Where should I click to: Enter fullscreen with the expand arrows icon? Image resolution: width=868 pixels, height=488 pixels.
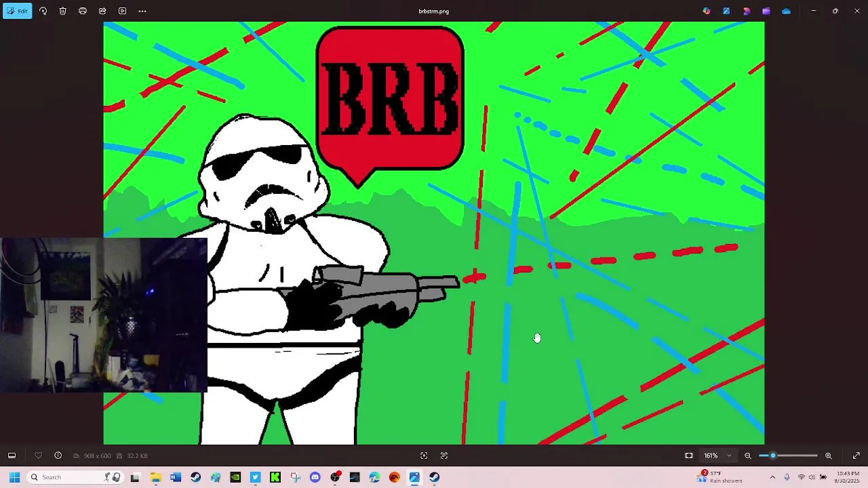(x=856, y=455)
